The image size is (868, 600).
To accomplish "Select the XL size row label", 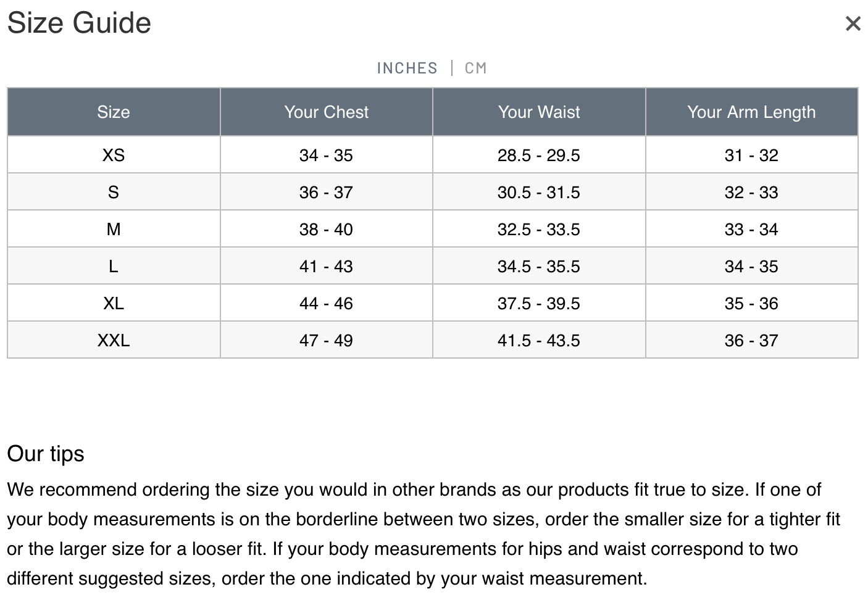I will pos(114,303).
